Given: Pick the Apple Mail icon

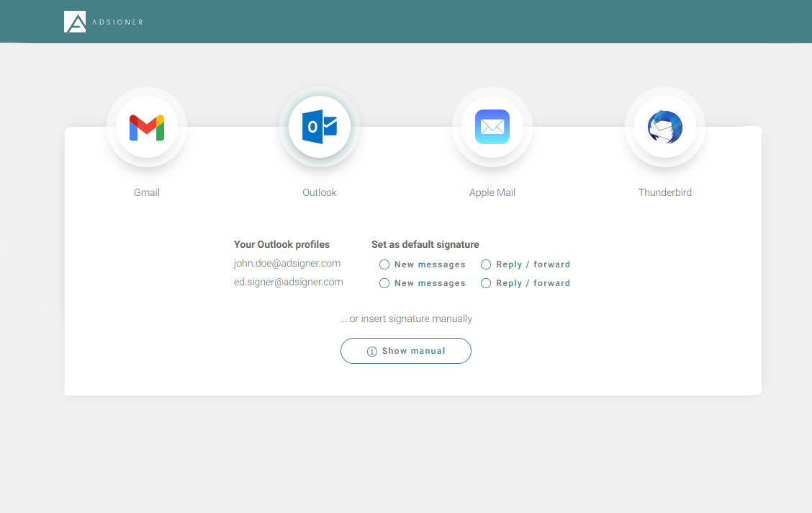Looking at the screenshot, I should (492, 127).
